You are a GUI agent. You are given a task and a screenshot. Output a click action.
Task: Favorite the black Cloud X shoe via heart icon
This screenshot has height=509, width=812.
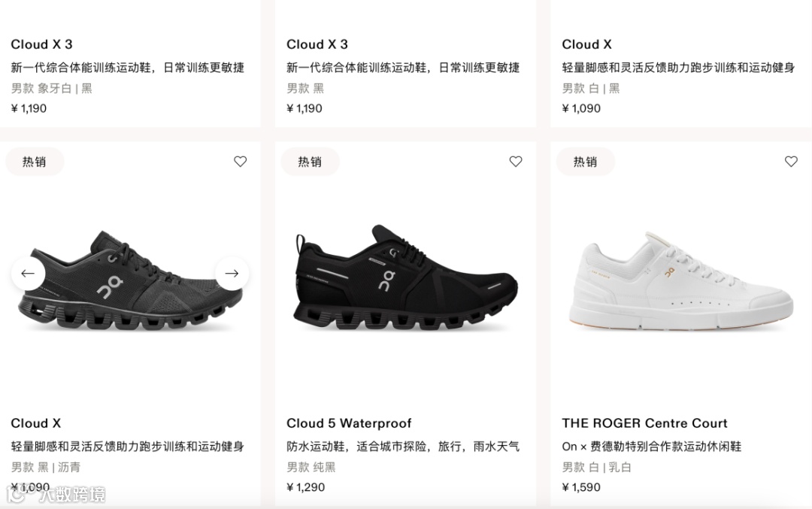[241, 162]
